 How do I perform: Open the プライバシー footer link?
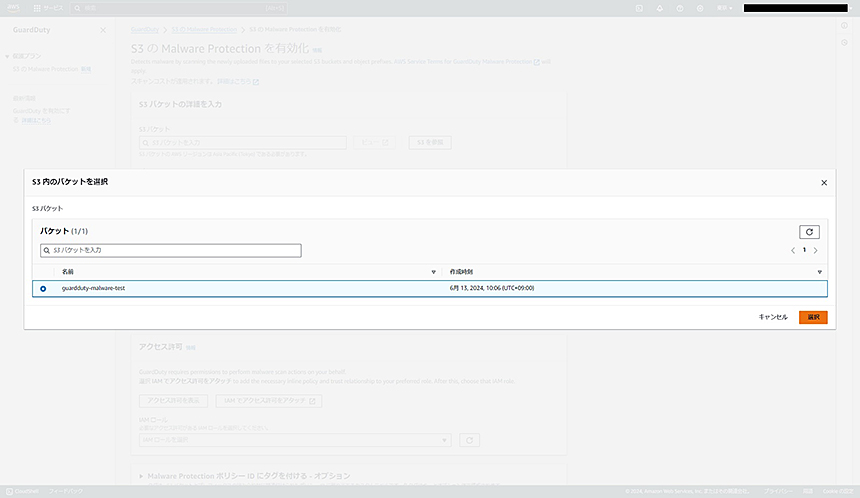(778, 491)
